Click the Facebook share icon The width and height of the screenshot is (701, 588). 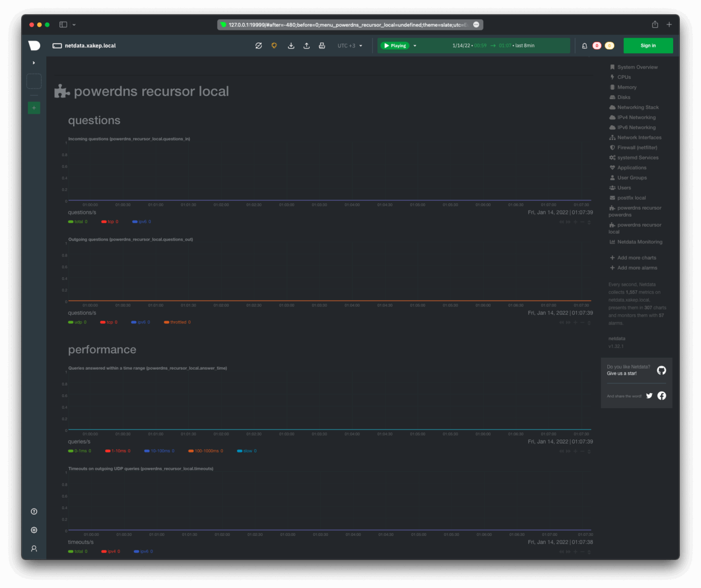coord(662,396)
